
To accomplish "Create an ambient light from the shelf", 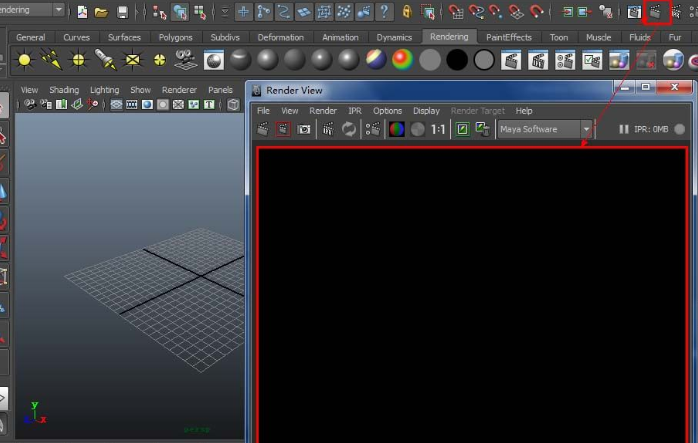I will [24, 60].
